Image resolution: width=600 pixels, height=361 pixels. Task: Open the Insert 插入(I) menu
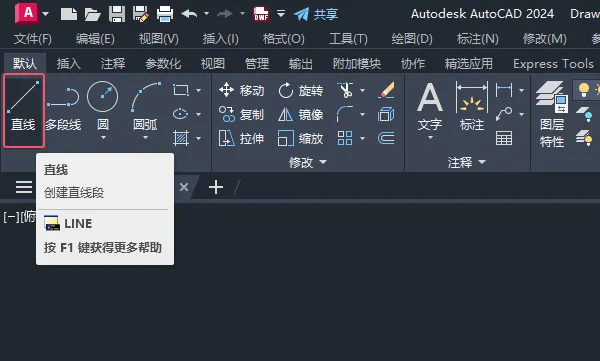221,39
